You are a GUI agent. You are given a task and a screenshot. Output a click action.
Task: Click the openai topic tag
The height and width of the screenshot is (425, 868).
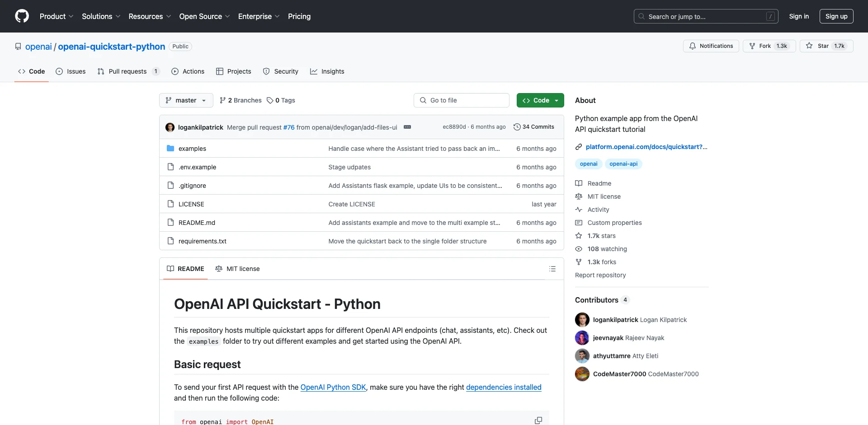pos(589,164)
